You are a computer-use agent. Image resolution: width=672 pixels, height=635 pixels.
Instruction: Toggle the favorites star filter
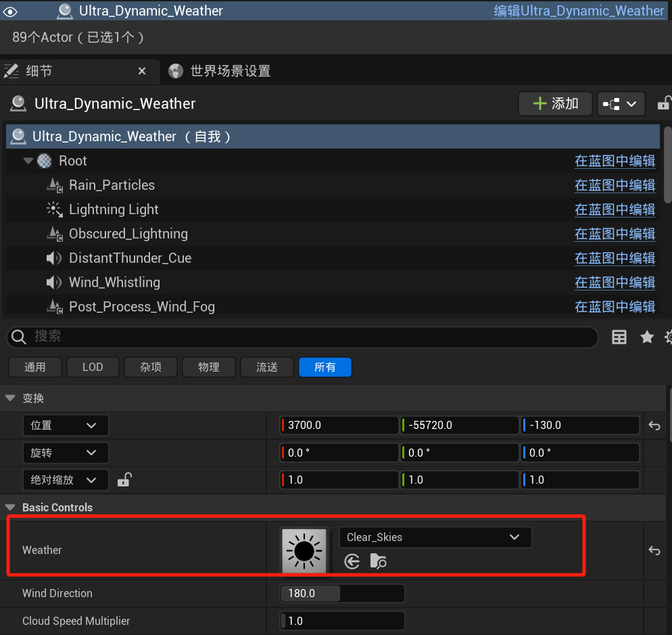click(647, 337)
